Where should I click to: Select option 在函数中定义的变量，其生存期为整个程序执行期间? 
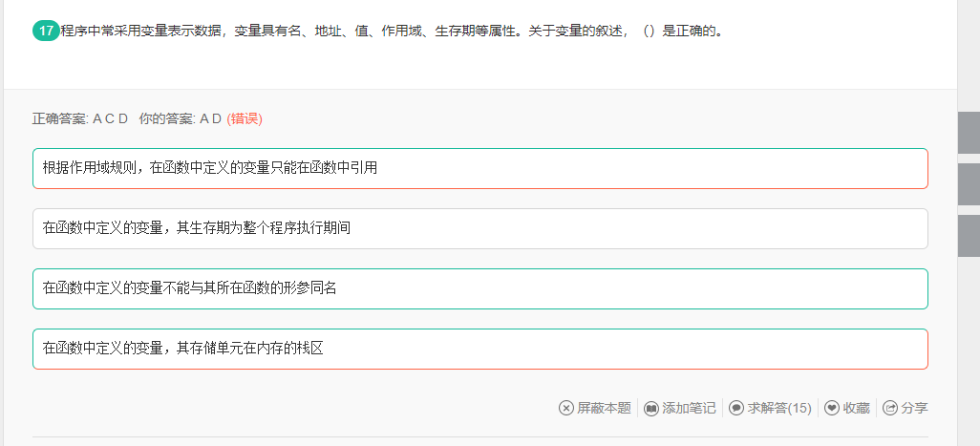[479, 228]
